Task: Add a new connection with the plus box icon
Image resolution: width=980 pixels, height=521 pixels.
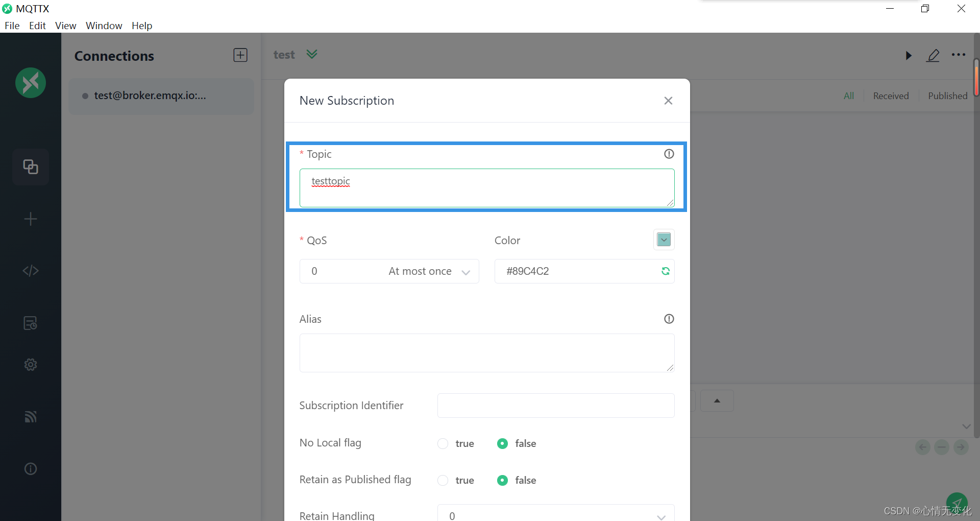Action: (240, 55)
